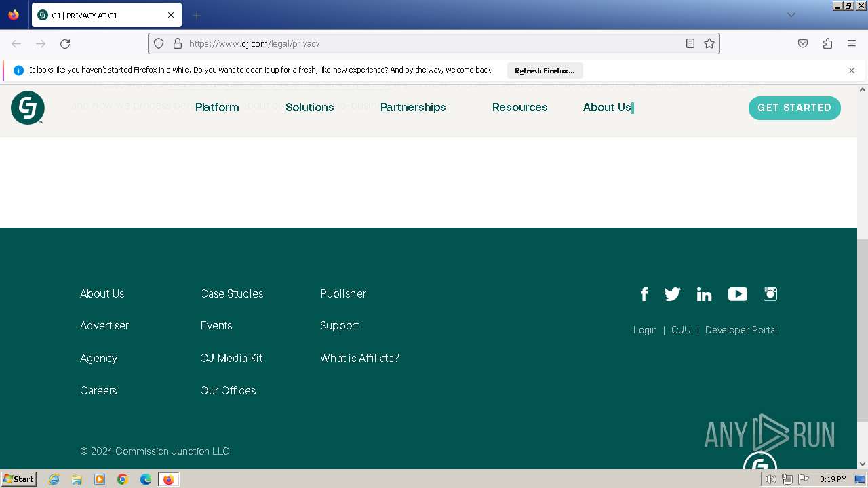
Task: Launch Internet Explorer from the taskbar
Action: coord(54,479)
